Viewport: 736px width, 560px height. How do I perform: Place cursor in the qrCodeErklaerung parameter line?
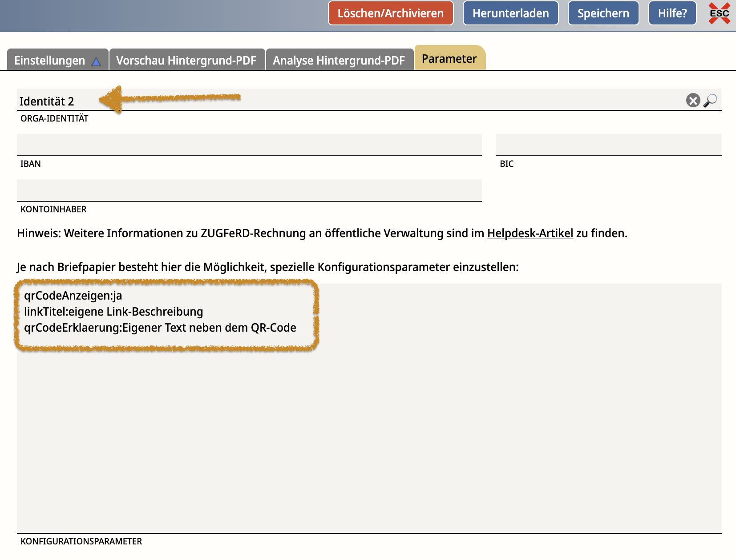pyautogui.click(x=160, y=328)
